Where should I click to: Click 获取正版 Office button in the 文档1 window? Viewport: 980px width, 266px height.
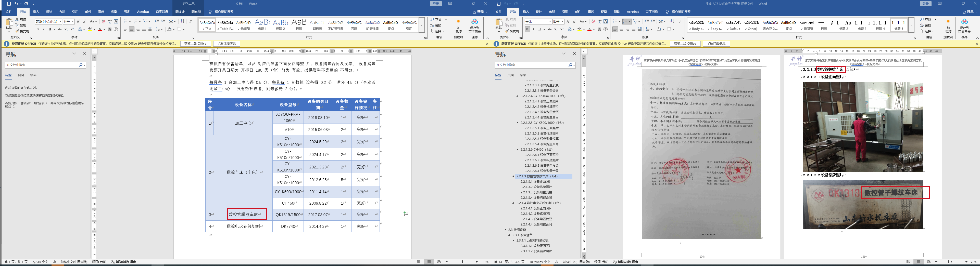[x=195, y=44]
